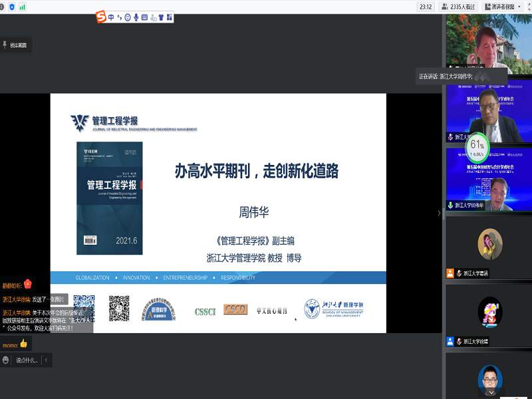Select 浙江大学周伟华 speaker video thumbnail
Image resolution: width=532 pixels, height=399 pixels.
coord(488,187)
